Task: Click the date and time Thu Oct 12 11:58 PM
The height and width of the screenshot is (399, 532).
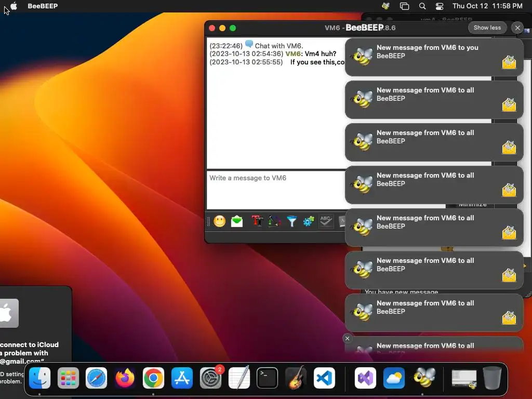Action: [487, 6]
